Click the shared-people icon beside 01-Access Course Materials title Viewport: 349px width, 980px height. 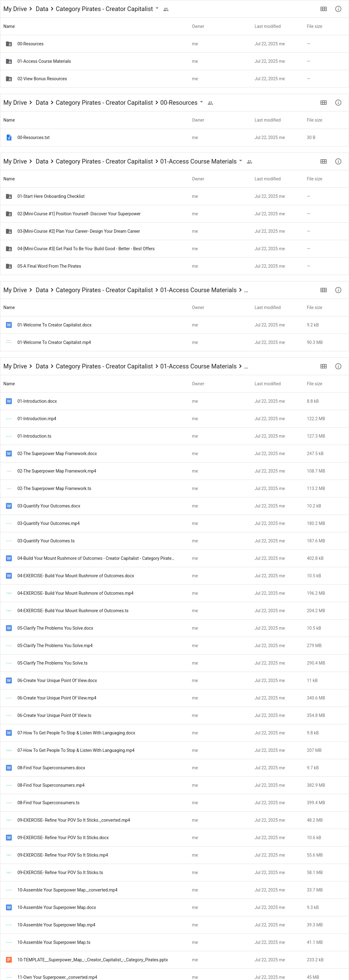click(x=250, y=162)
